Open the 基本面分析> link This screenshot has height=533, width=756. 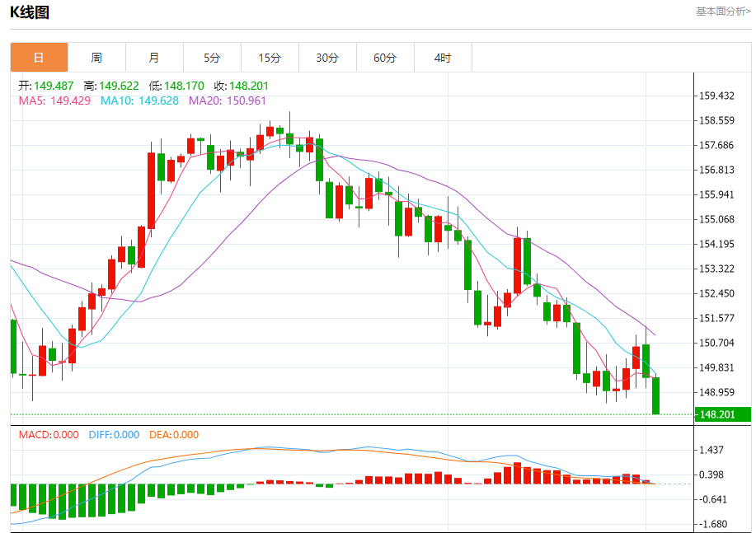click(723, 11)
